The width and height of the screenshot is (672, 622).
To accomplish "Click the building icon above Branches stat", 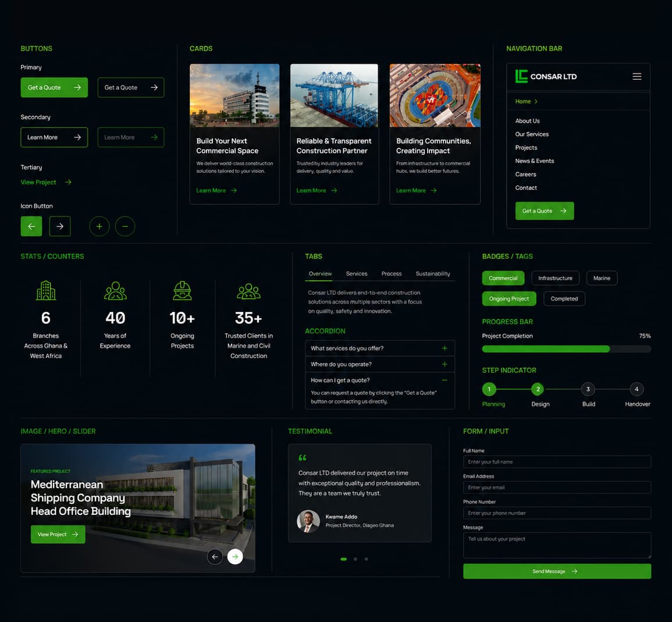I will [x=46, y=290].
